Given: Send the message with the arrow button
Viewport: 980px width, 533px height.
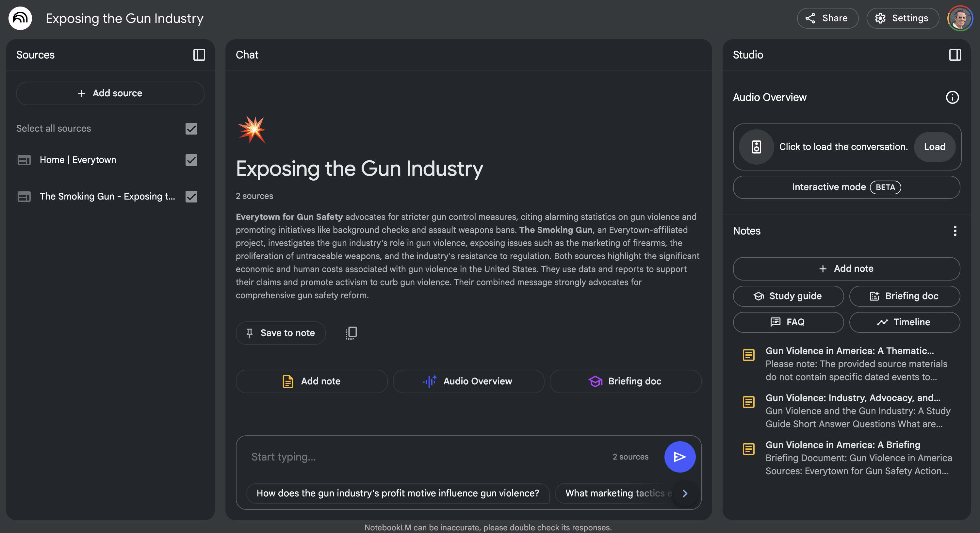Looking at the screenshot, I should click(x=679, y=457).
